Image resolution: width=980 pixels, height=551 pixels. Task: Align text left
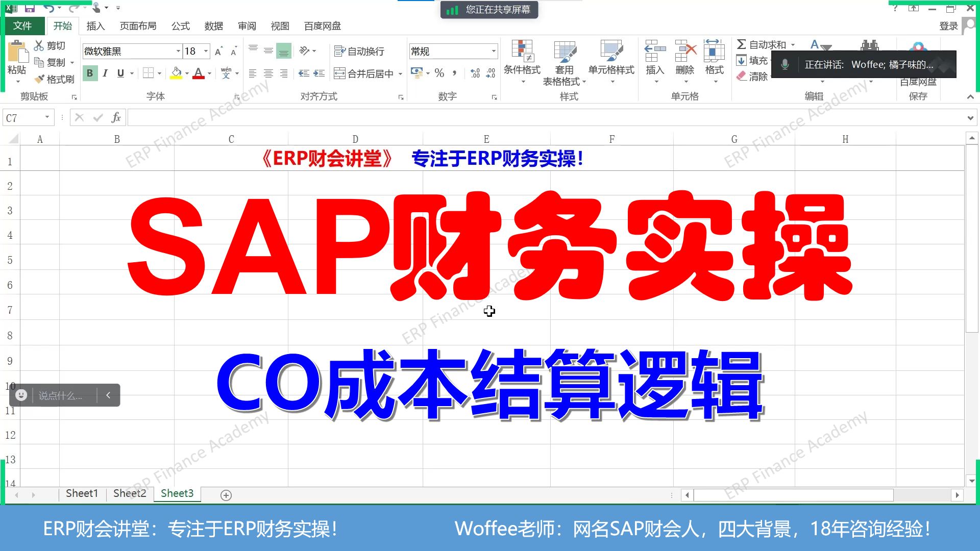(253, 73)
